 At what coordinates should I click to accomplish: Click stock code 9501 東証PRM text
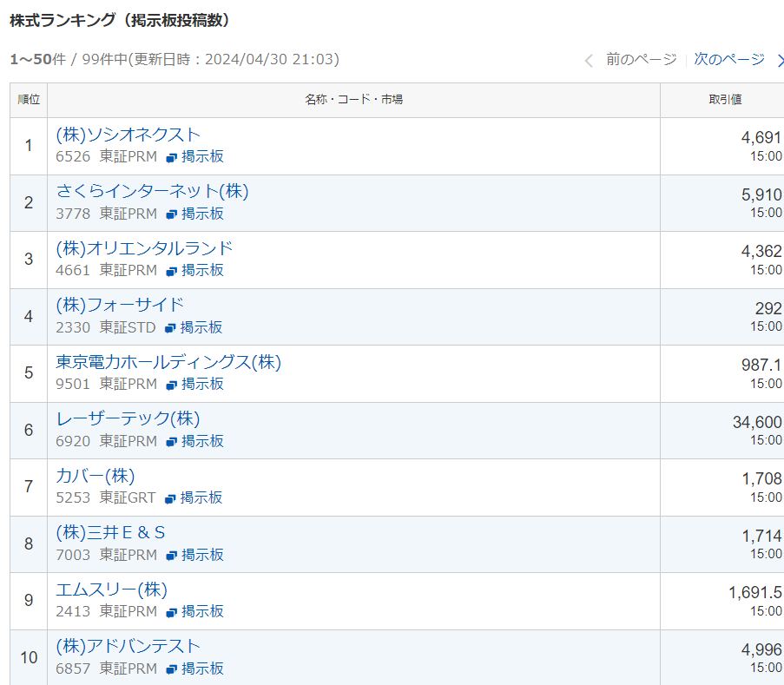[107, 384]
